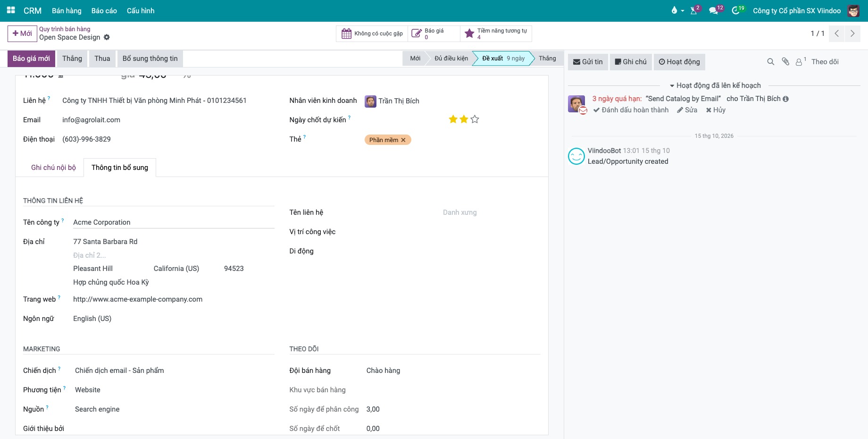This screenshot has width=868, height=439.
Task: Click the Đánh dấu hoàn thành link
Action: click(631, 110)
